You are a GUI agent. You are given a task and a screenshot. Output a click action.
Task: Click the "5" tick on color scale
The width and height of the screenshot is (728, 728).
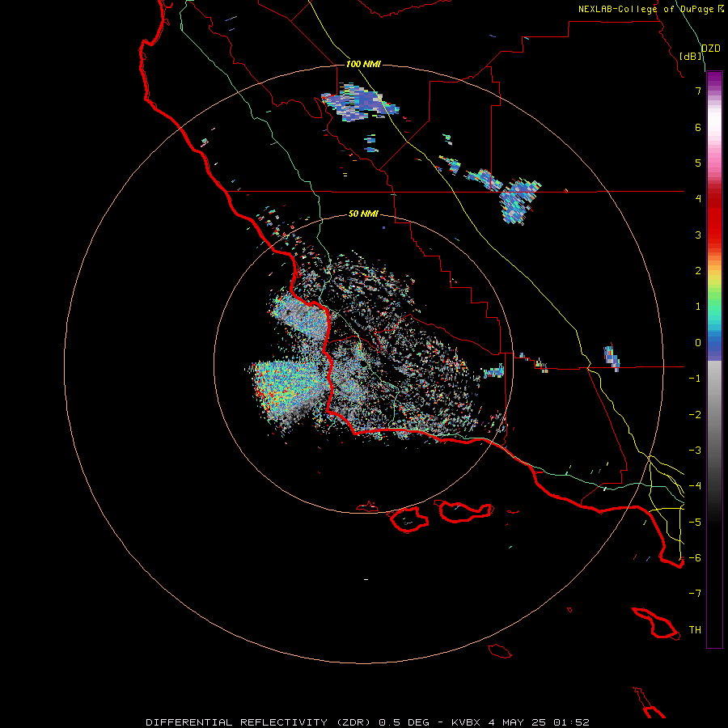click(698, 163)
